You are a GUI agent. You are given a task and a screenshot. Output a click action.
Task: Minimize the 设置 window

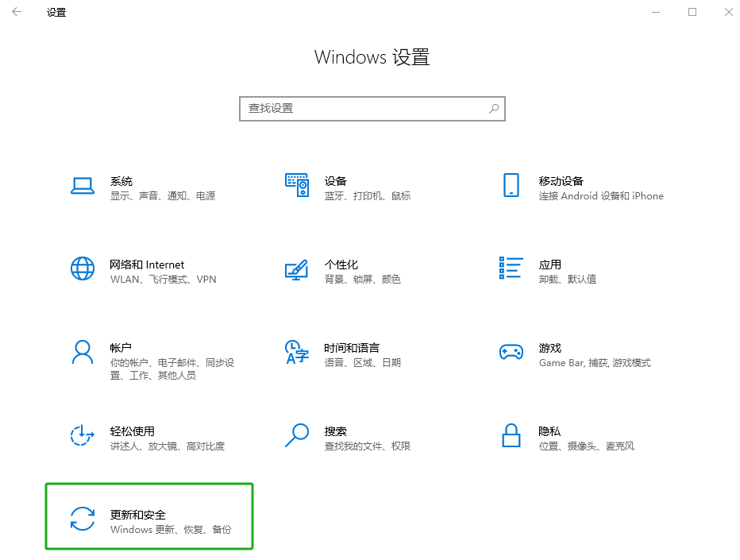pos(656,12)
